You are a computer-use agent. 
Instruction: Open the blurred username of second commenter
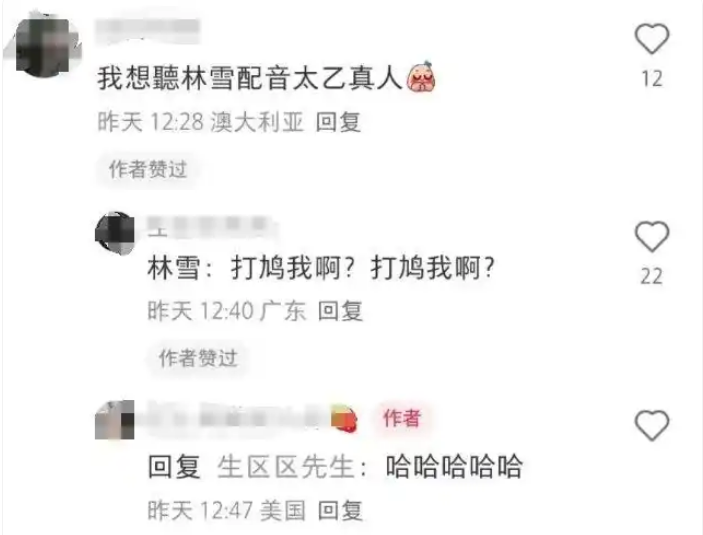tap(211, 226)
